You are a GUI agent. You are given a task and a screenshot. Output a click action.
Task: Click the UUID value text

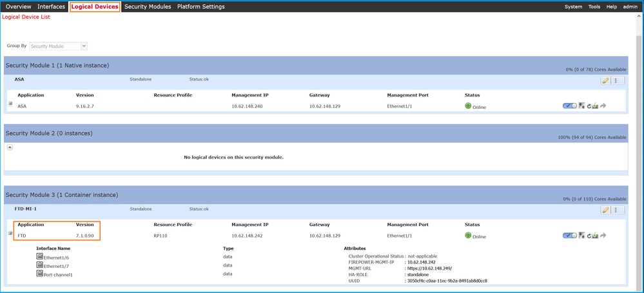click(x=447, y=281)
